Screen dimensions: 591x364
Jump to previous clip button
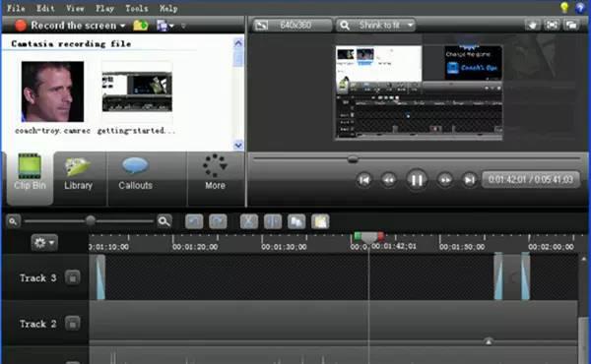[364, 180]
